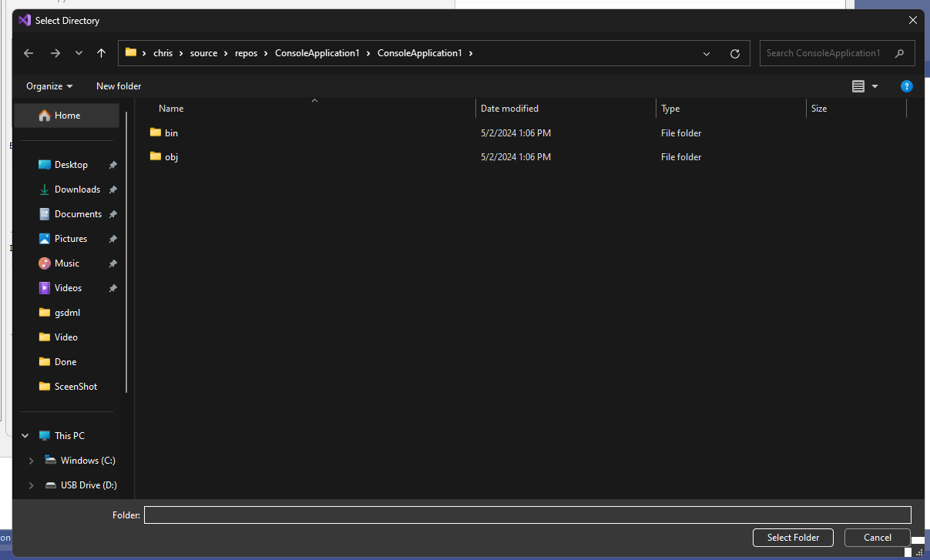
Task: Open the Video folder shortcut
Action: 65,337
